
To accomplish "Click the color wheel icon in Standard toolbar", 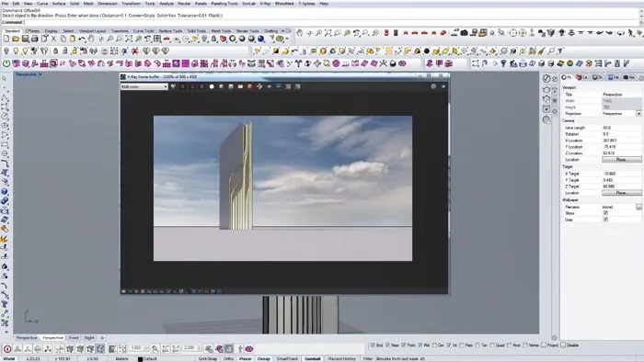I will (x=233, y=39).
